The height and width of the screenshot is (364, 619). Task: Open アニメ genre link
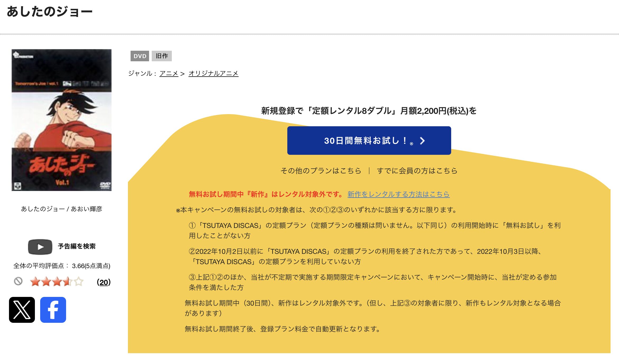pos(169,73)
